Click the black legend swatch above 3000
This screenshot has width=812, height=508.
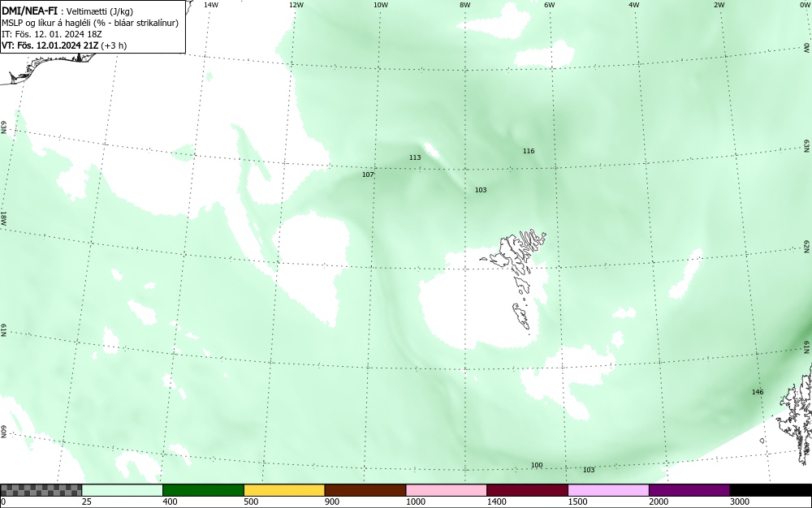(x=771, y=490)
